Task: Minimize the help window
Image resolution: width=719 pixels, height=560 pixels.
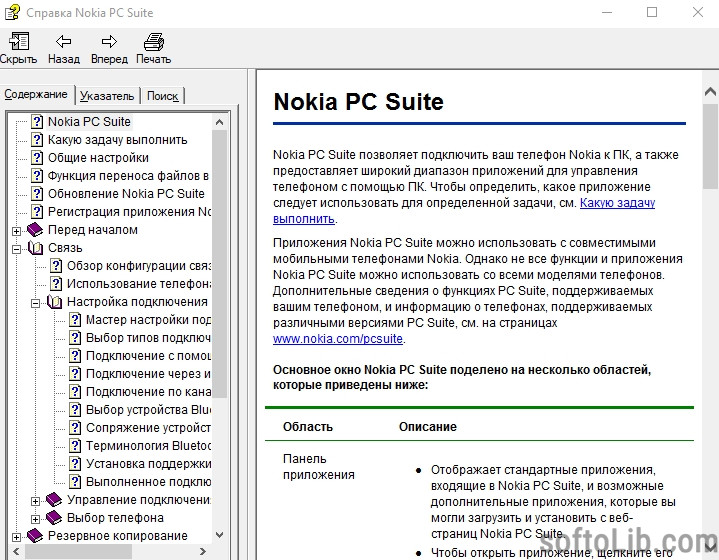Action: click(607, 12)
